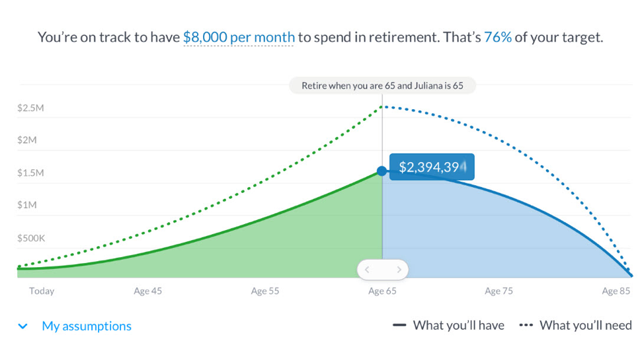Click the $8,000 per month link

pos(239,37)
